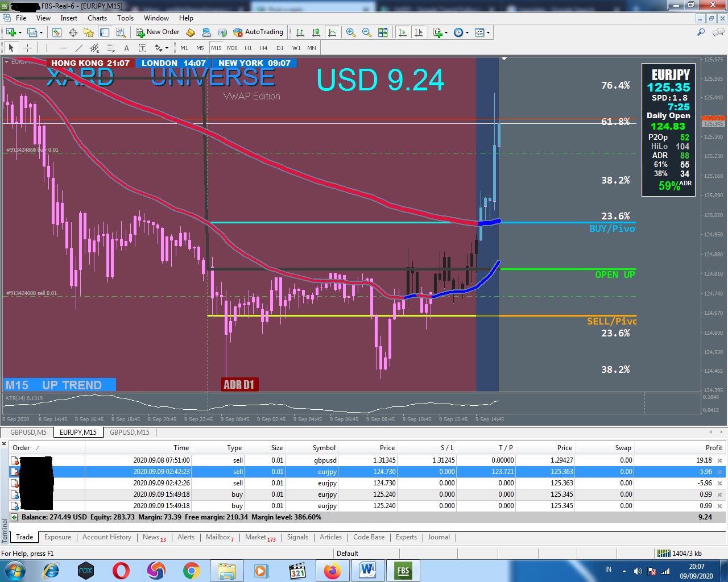Open the Charts menu
This screenshot has width=728, height=582.
point(97,18)
